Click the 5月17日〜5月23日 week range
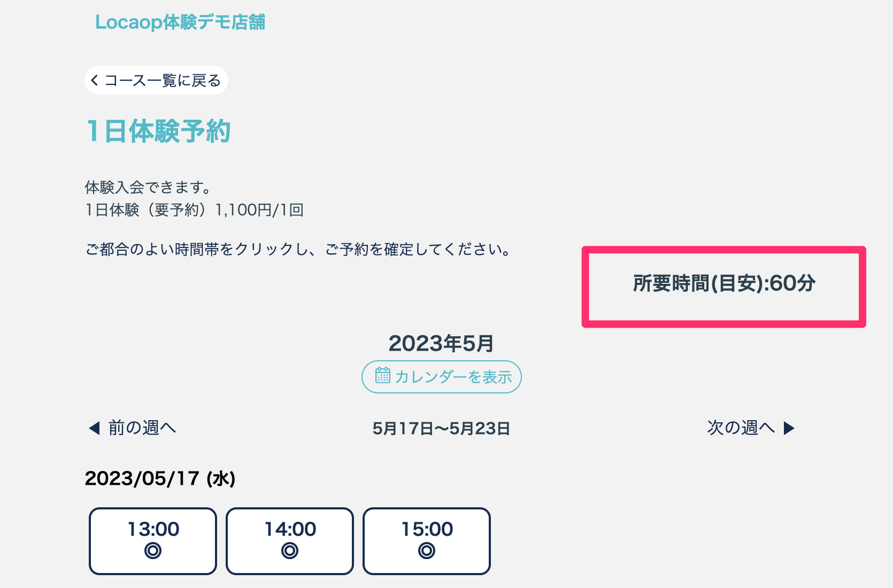Image resolution: width=893 pixels, height=588 pixels. tap(441, 429)
